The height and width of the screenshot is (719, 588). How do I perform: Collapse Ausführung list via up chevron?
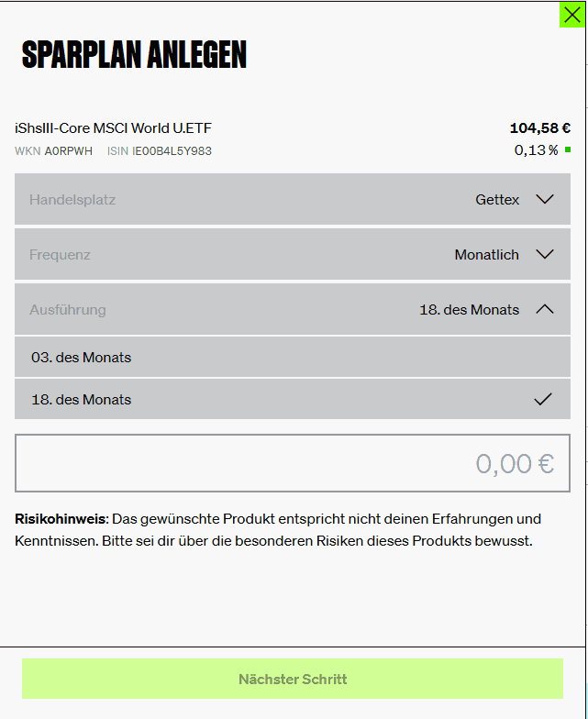pos(545,310)
